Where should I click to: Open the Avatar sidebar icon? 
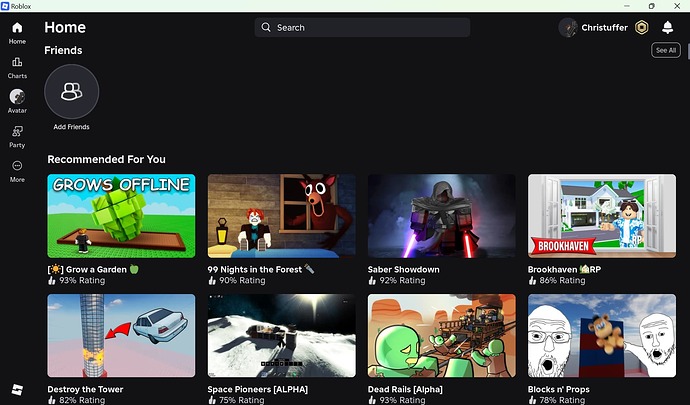17,96
